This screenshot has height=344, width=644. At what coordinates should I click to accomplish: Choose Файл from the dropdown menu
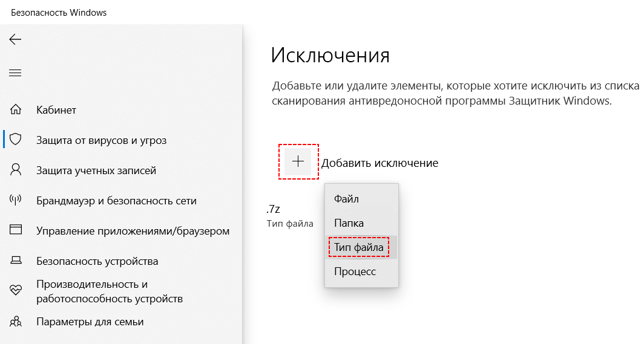click(x=347, y=199)
